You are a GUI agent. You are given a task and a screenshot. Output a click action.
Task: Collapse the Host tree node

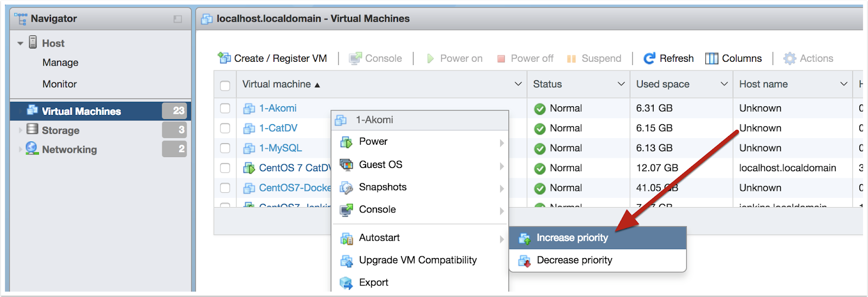pyautogui.click(x=20, y=43)
